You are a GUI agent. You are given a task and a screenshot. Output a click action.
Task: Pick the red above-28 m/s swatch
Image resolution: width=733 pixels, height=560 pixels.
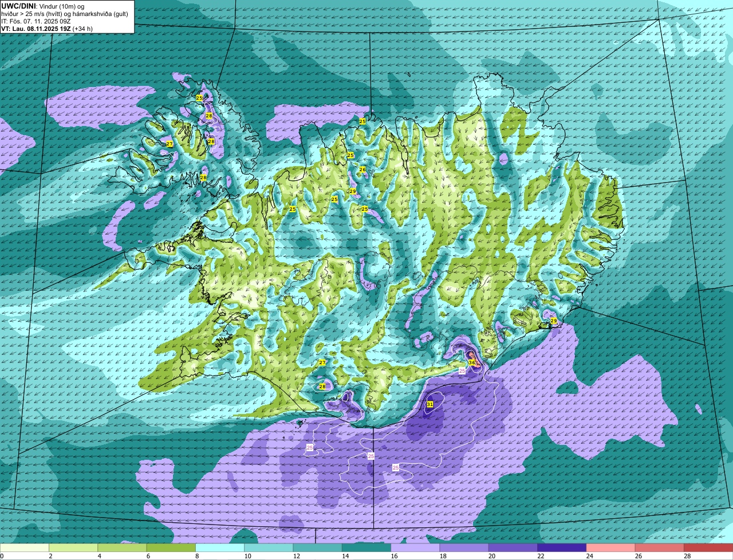708,548
